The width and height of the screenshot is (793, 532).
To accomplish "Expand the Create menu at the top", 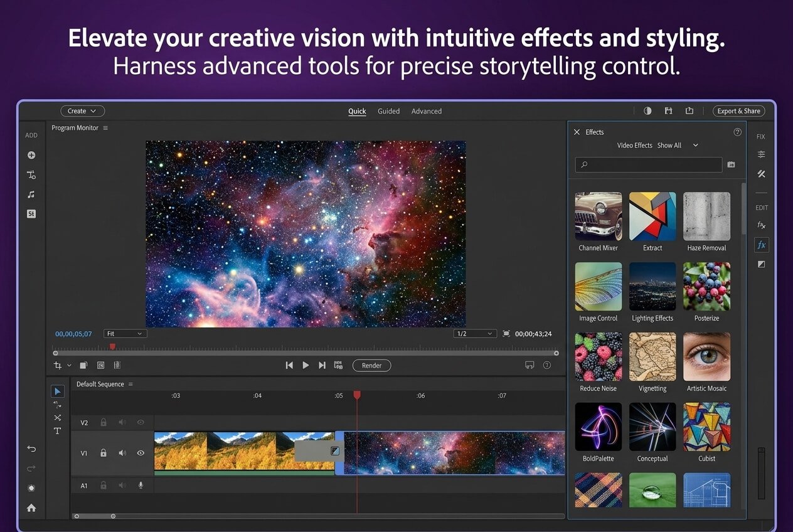I will (82, 110).
